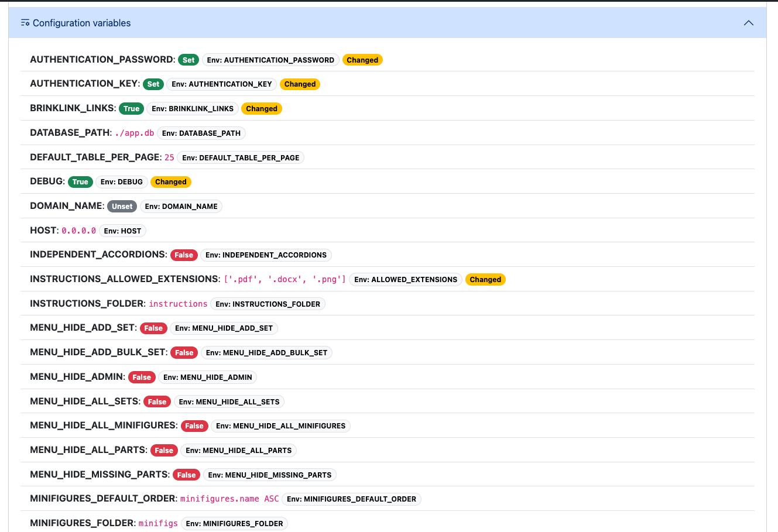This screenshot has height=532, width=778.
Task: Click the True badge for DEBUG
Action: click(80, 182)
